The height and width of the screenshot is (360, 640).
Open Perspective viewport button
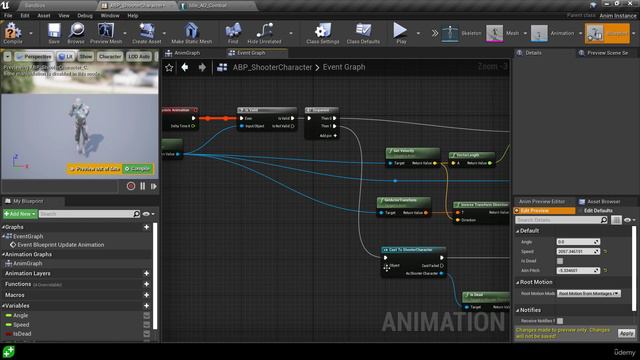click(34, 57)
